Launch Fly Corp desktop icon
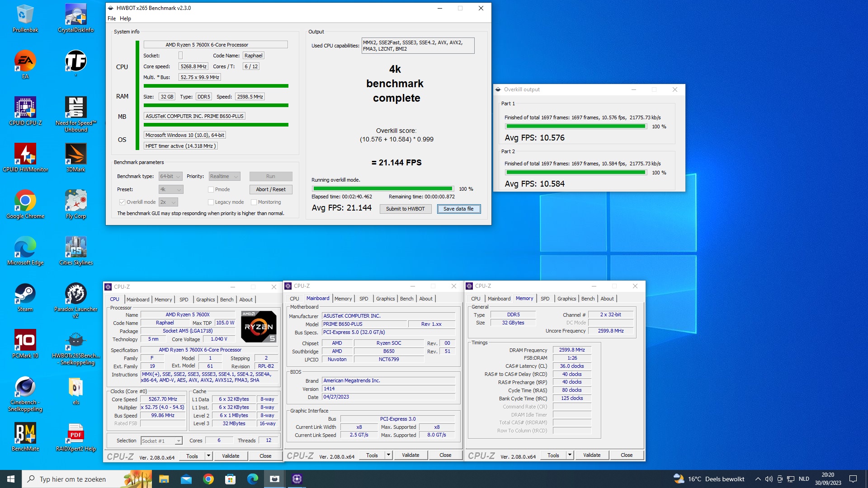 (76, 204)
